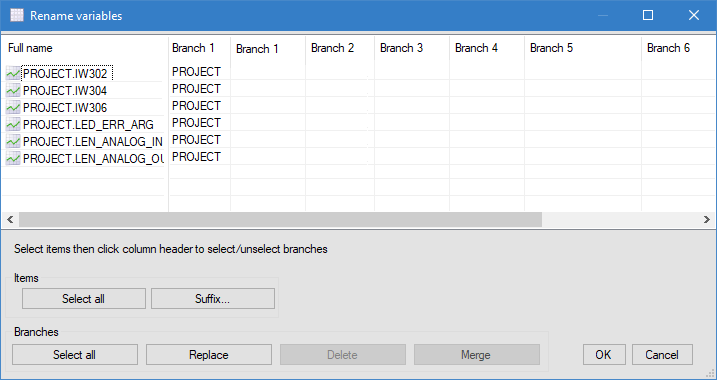
Task: Click the horizontal scrollbar right arrow
Action: [706, 219]
